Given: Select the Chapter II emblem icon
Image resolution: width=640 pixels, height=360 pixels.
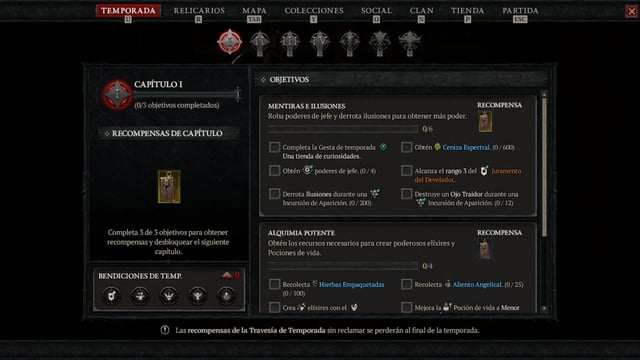Looking at the screenshot, I should pos(260,43).
